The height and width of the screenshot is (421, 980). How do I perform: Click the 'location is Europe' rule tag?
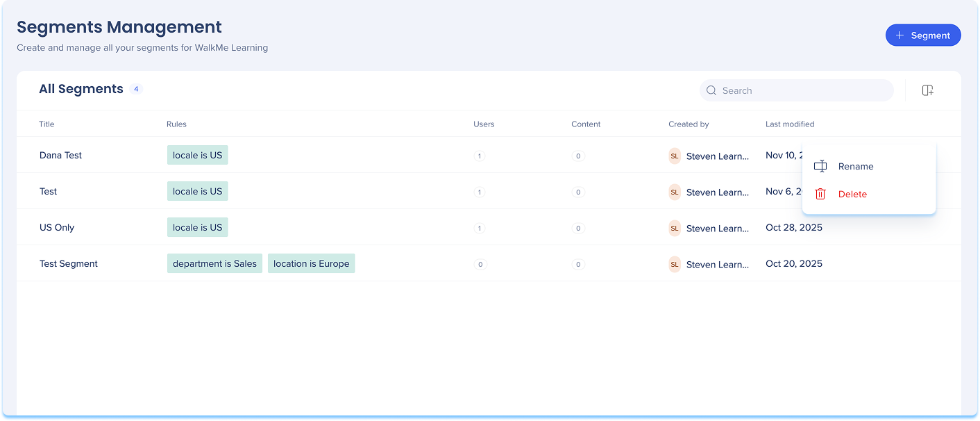click(311, 263)
